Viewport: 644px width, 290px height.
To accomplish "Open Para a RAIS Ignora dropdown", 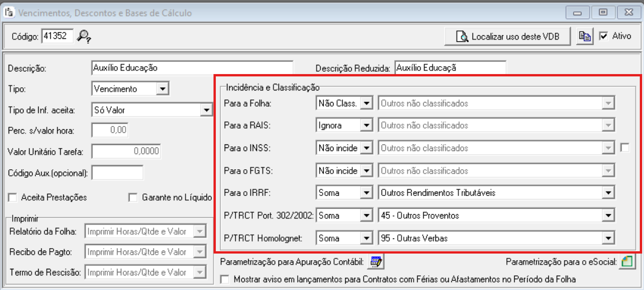I will pos(366,126).
